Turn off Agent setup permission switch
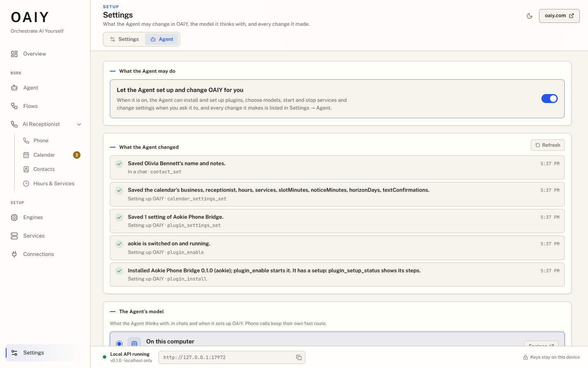Image resolution: width=588 pixels, height=368 pixels. tap(549, 99)
